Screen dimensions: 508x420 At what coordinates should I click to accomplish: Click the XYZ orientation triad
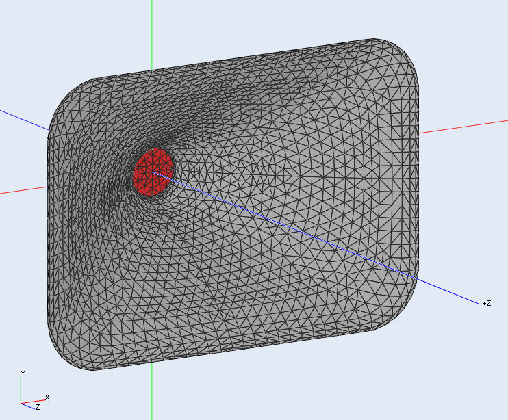tap(34, 391)
